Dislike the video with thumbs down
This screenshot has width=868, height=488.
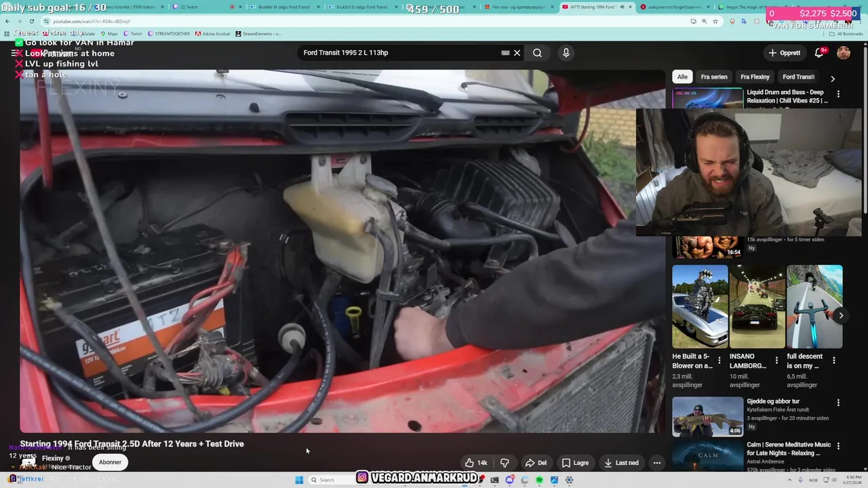click(x=505, y=463)
